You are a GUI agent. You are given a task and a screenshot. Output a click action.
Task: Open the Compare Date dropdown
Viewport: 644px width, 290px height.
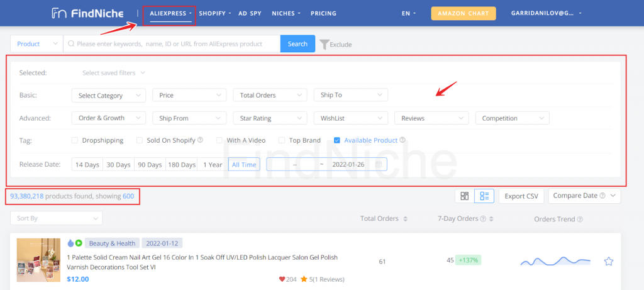click(584, 196)
